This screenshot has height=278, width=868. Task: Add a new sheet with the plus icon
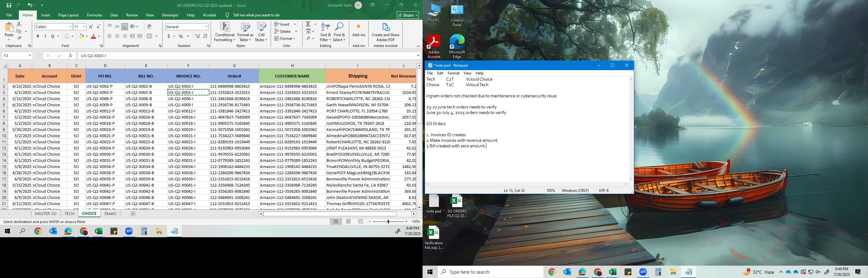point(133,214)
